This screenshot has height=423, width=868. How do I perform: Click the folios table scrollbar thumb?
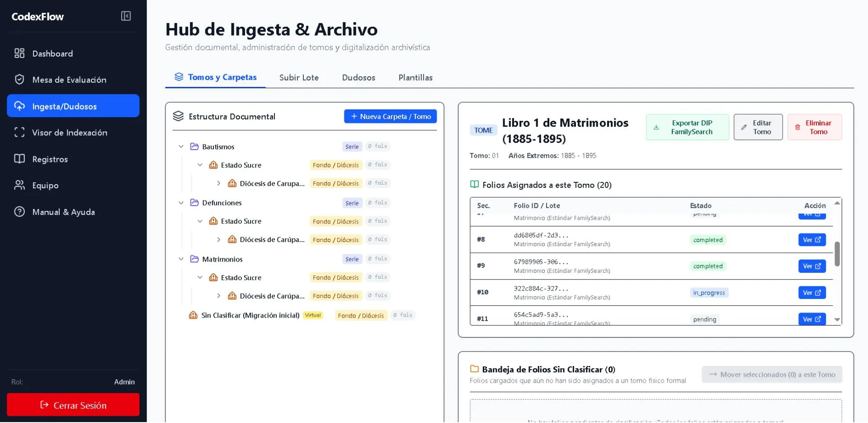[x=837, y=254]
